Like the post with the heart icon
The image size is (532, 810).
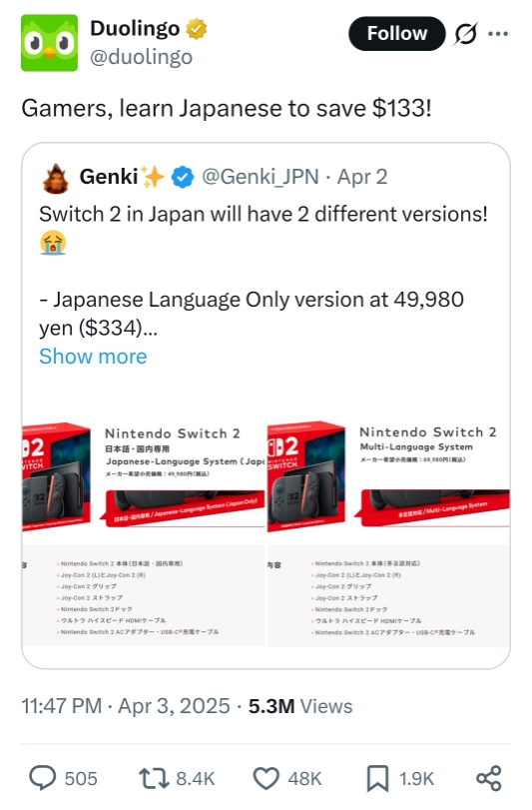(x=266, y=778)
